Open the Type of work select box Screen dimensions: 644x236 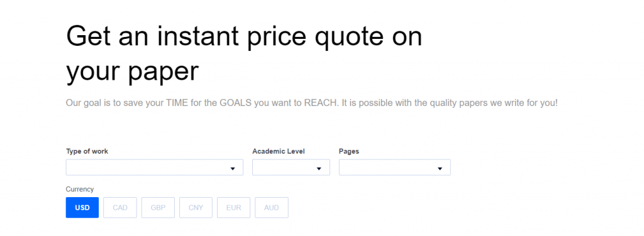pos(155,167)
